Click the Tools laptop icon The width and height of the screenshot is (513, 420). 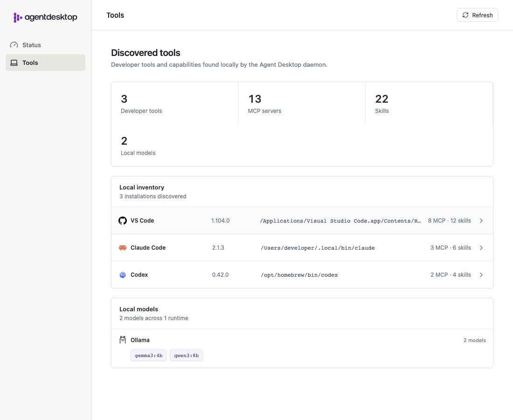(14, 63)
